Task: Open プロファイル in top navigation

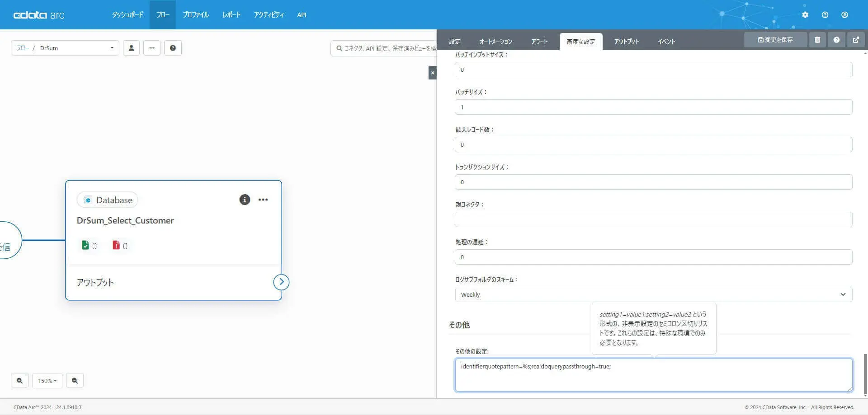Action: click(x=196, y=15)
